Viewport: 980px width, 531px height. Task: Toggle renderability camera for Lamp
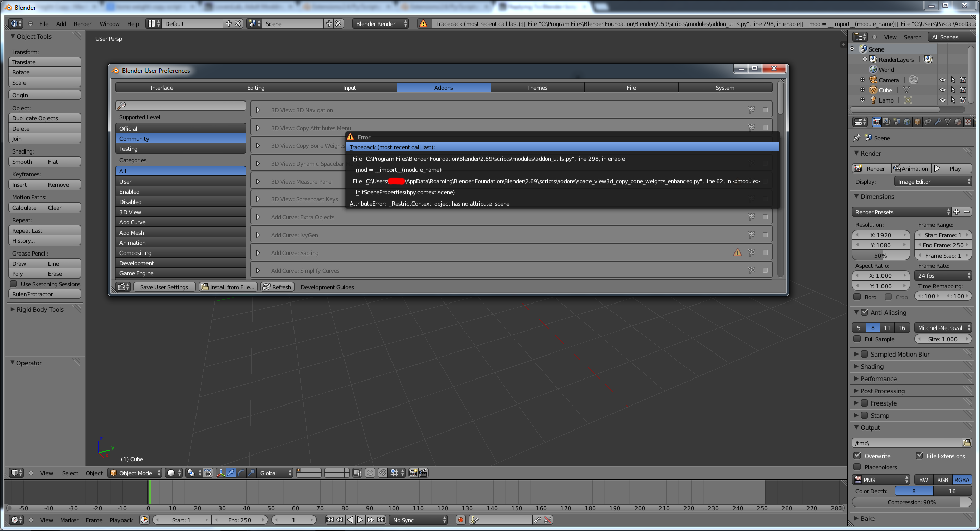pos(963,100)
